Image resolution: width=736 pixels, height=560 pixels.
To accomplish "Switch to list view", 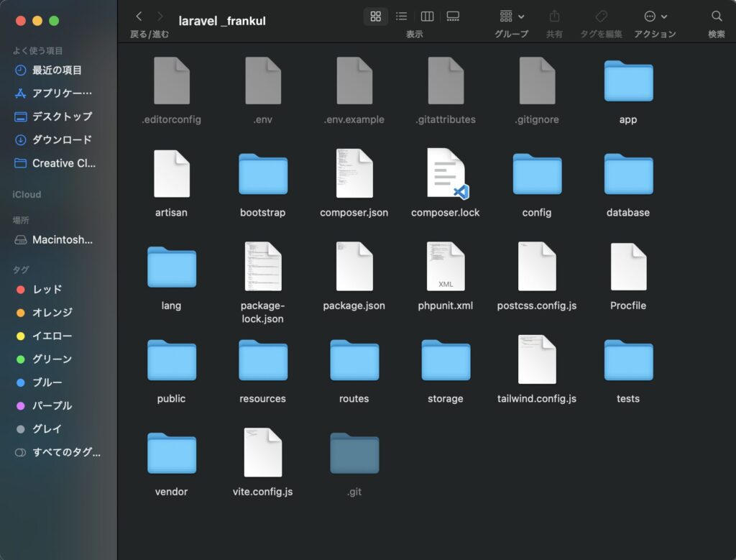I will (401, 17).
